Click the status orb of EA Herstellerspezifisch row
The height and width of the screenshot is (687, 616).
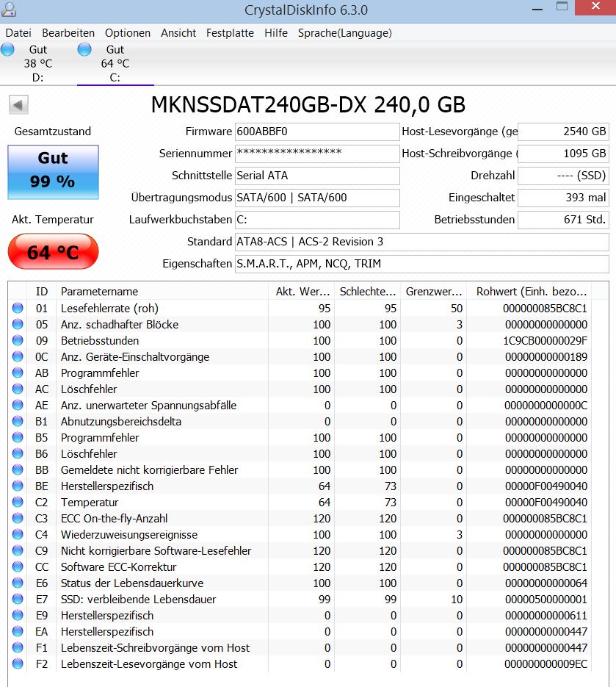(x=18, y=631)
